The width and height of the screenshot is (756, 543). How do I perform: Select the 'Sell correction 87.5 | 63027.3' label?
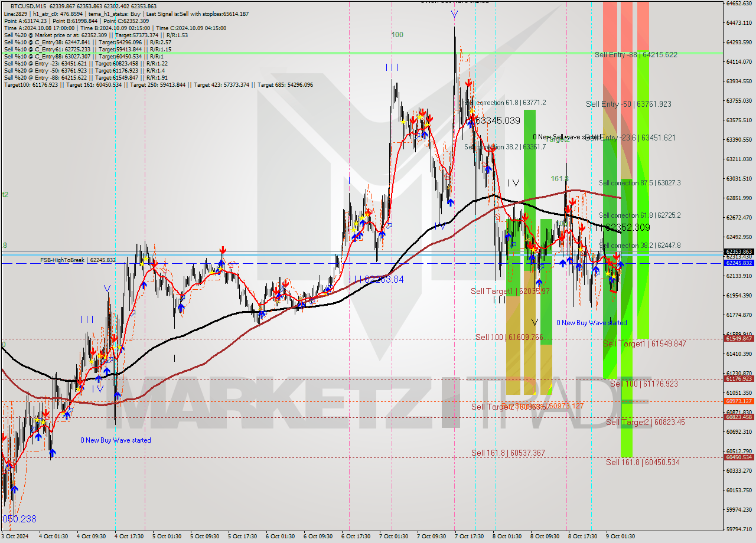640,183
